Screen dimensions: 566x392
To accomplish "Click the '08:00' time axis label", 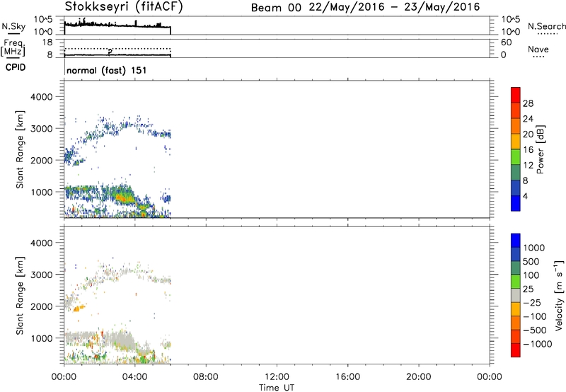I will pos(205,377).
